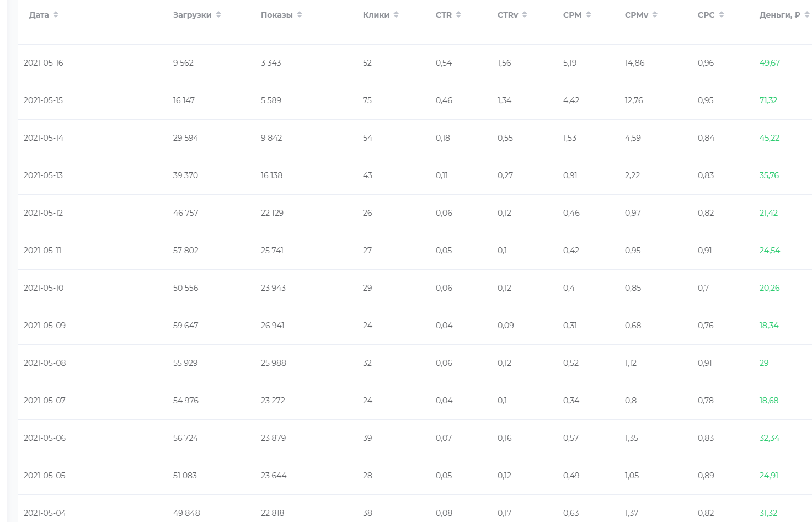Click the green 71,32 earnings value

[x=768, y=100]
